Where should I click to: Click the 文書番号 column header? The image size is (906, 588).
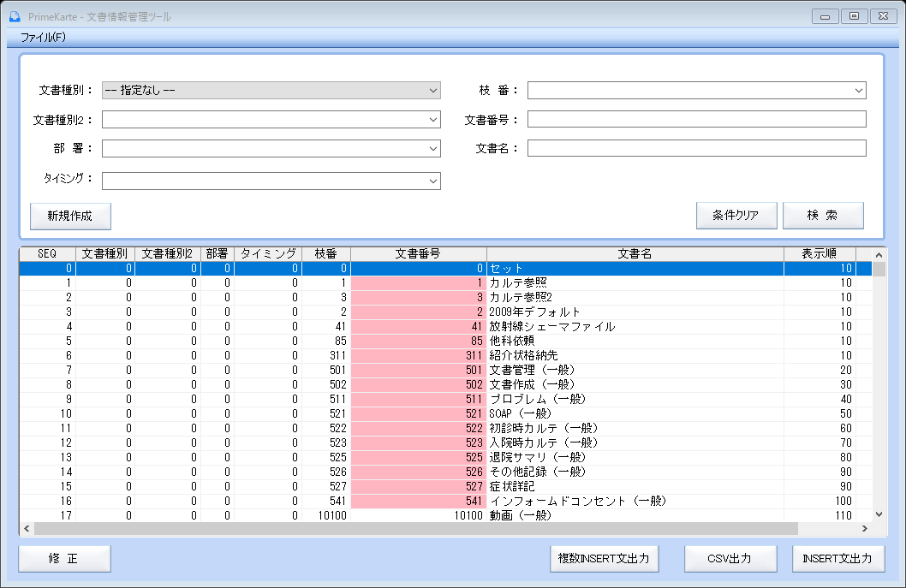pyautogui.click(x=419, y=254)
